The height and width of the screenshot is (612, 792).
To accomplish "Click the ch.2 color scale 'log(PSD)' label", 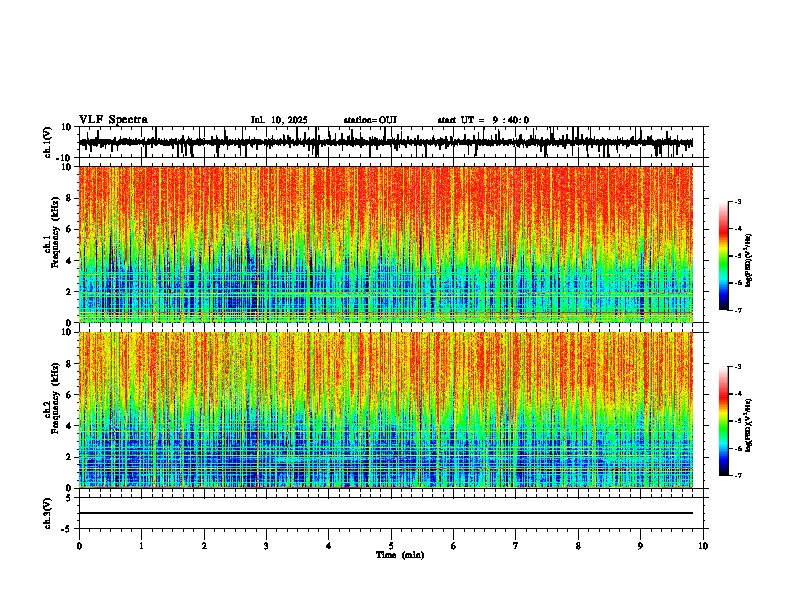I will pyautogui.click(x=749, y=425).
